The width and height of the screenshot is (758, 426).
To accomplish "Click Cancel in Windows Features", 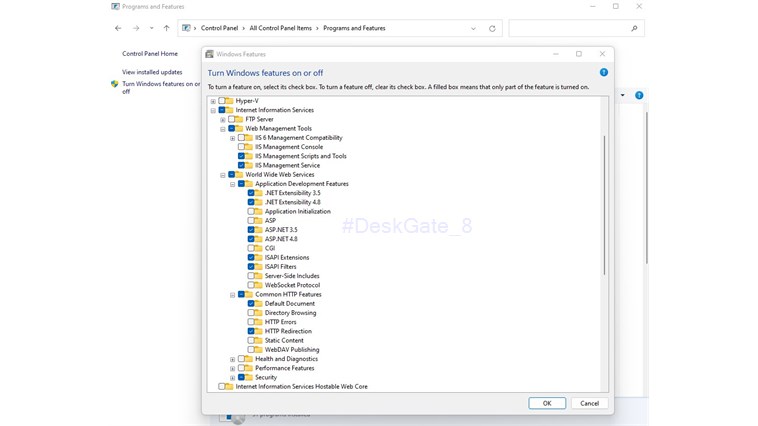I will (589, 403).
